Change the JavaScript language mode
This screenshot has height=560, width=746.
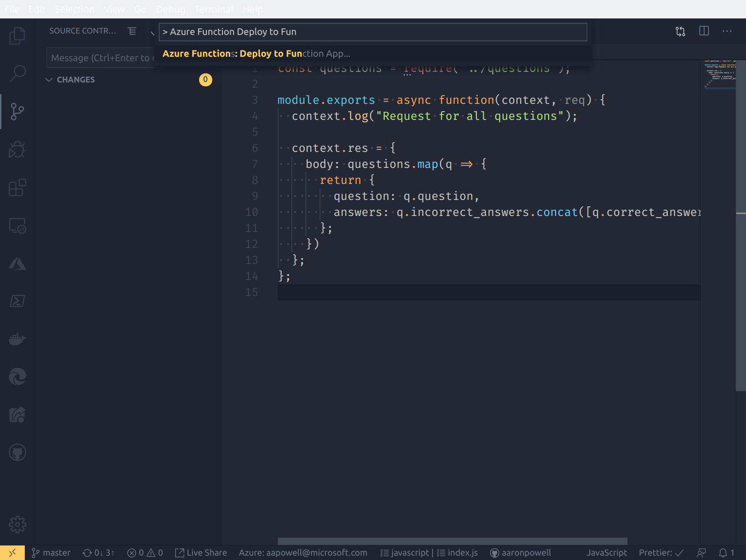click(x=607, y=553)
